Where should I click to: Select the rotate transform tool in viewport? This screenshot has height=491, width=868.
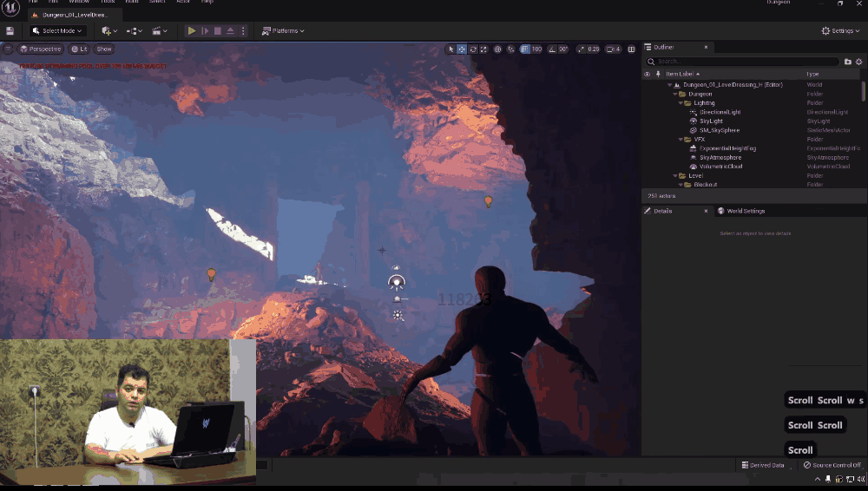473,49
